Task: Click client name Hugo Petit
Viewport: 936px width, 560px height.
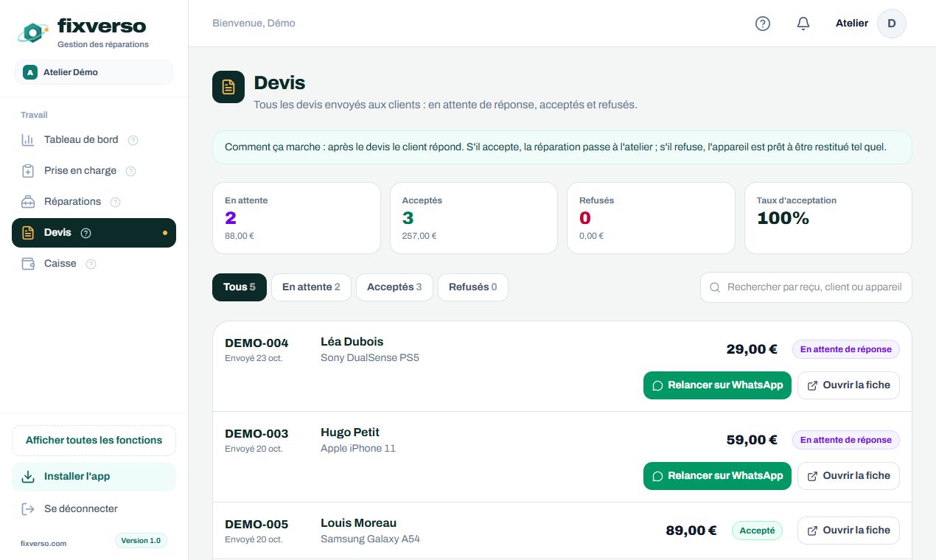Action: point(350,433)
